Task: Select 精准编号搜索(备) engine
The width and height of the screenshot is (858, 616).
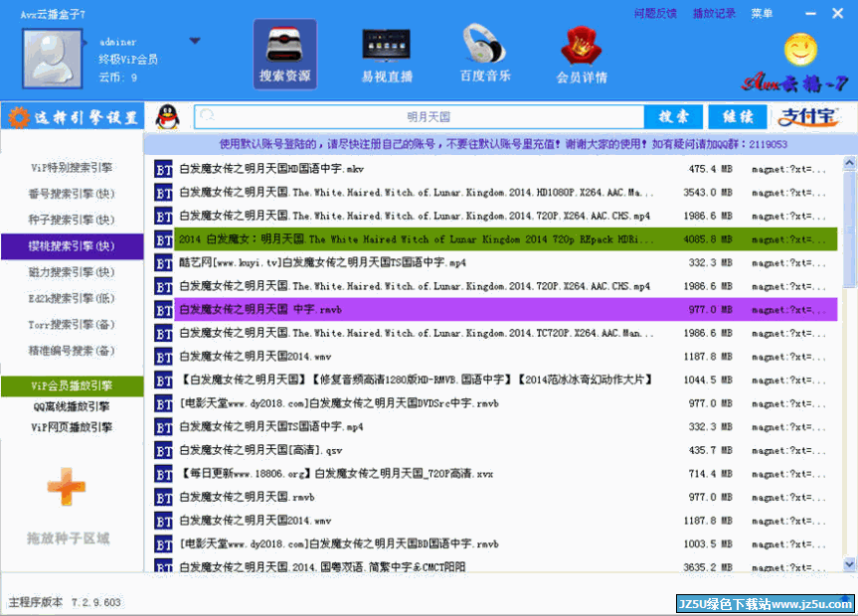Action: (x=72, y=351)
